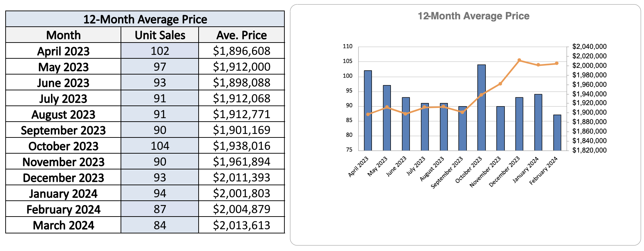This screenshot has height=251, width=644.
Task: Click the right axis label $1,820,000
Action: pos(590,150)
